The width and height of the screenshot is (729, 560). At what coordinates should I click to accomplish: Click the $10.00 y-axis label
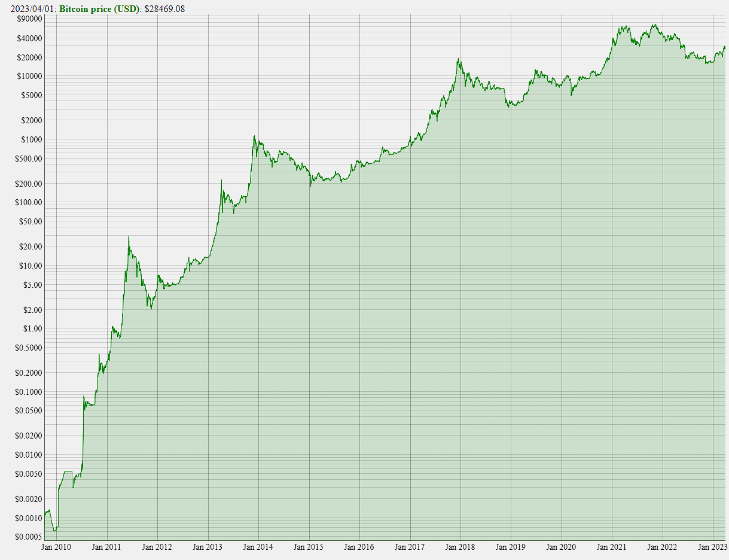(30, 266)
